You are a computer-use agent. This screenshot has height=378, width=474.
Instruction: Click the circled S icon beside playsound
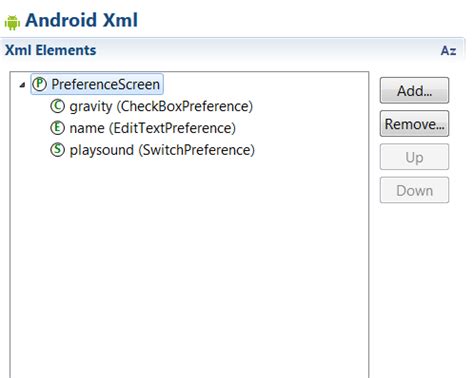click(x=57, y=150)
